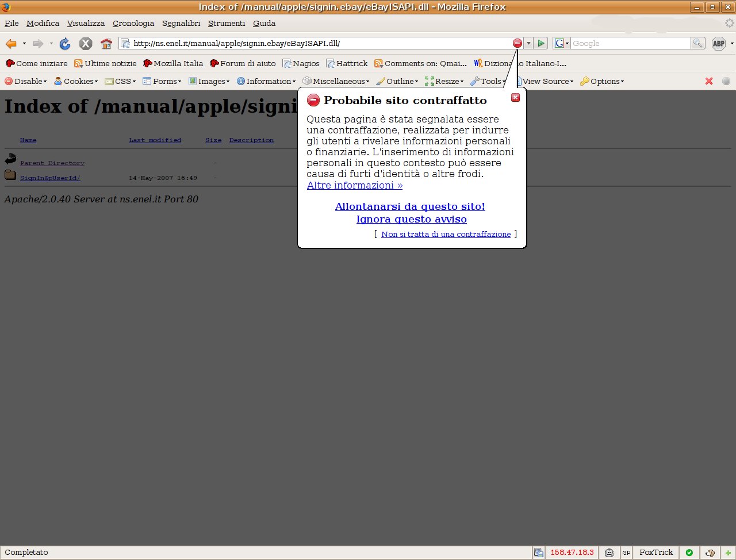
Task: Click the network computers icon in status bar
Action: pos(539,553)
